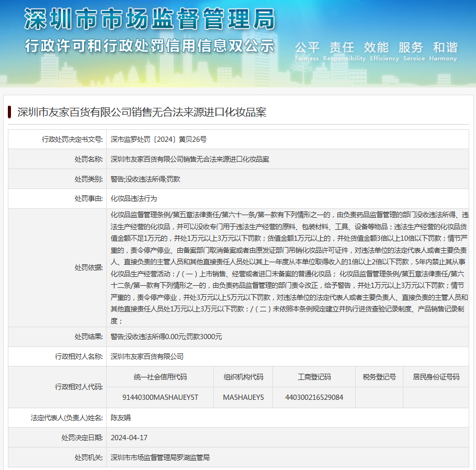This screenshot has width=476, height=470.
Task: Click the 法定代表人(负责人)姓名 label
Action: [67, 418]
